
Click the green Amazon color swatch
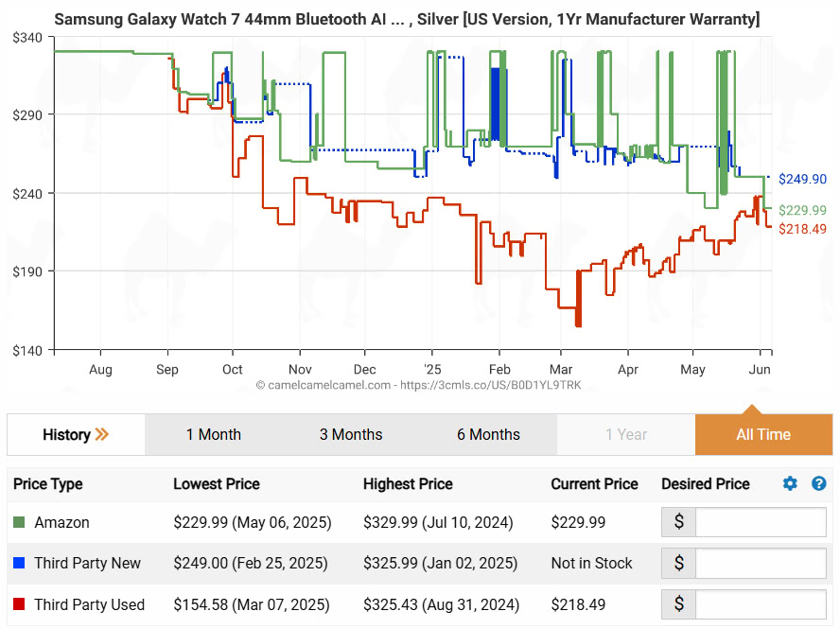coord(20,522)
